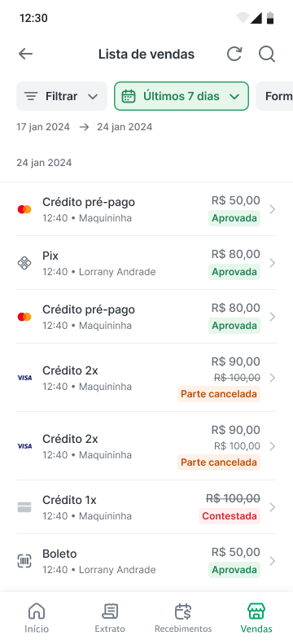Open search with magnifier icon
The width and height of the screenshot is (293, 644).
(x=267, y=54)
